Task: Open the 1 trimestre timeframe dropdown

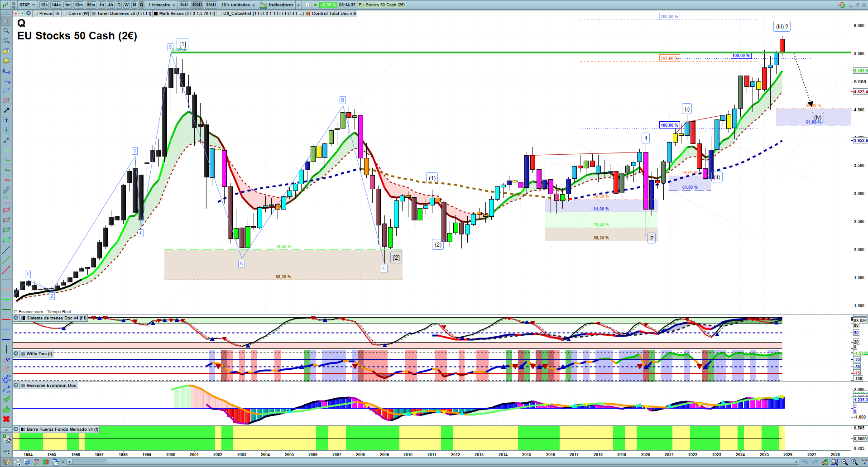Action: click(162, 5)
